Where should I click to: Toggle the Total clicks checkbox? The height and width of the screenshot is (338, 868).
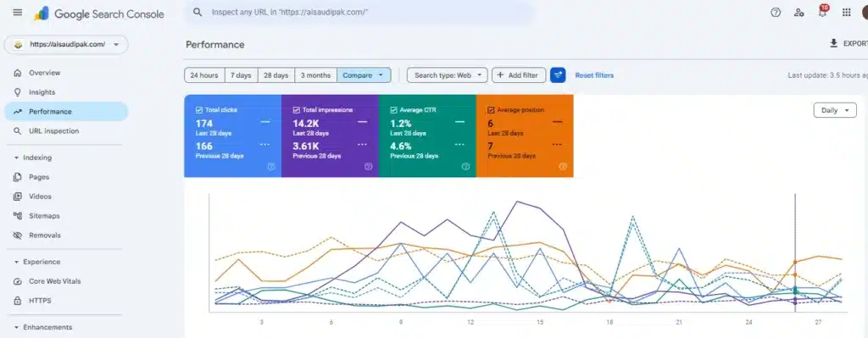point(198,110)
